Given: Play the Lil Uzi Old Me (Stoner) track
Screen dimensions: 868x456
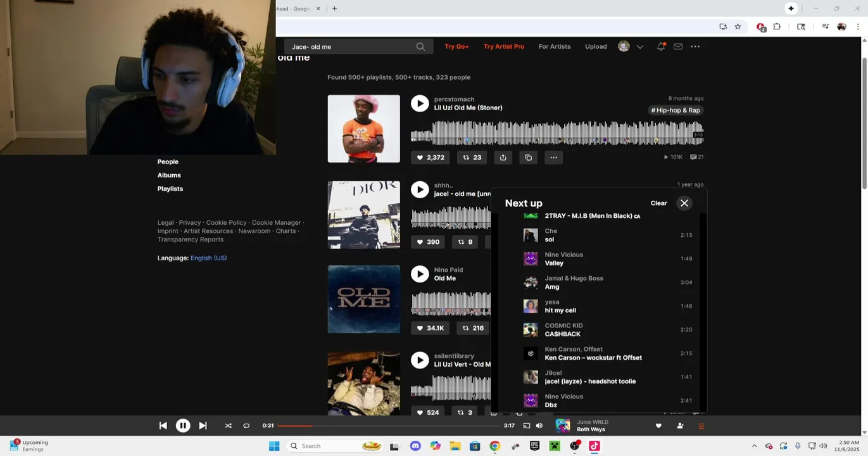Looking at the screenshot, I should [420, 103].
